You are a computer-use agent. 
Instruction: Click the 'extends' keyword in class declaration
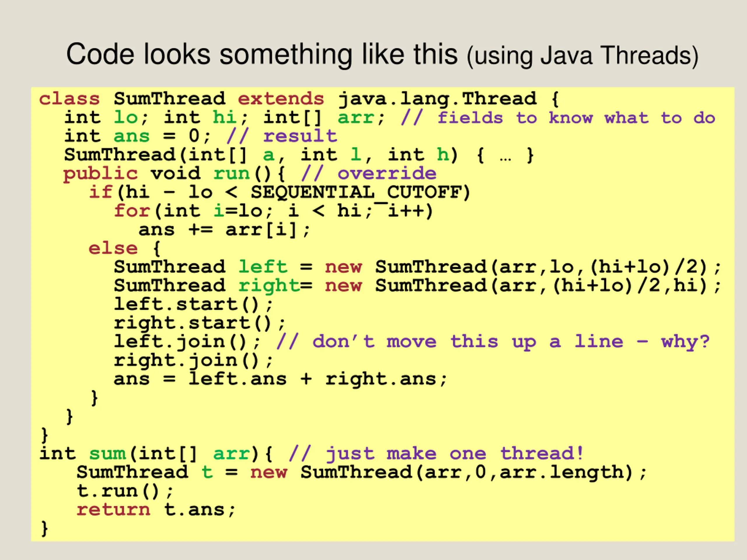point(281,99)
